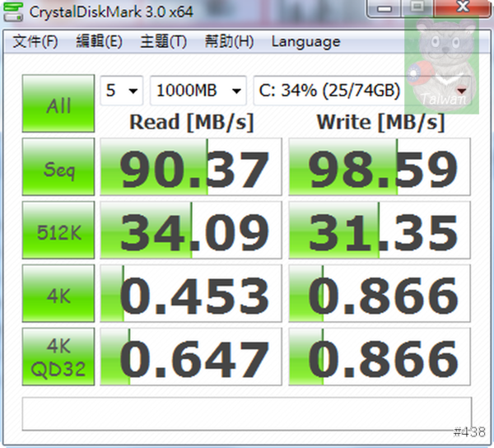The width and height of the screenshot is (494, 448).
Task: Click the Read [MB/s] column header
Action: point(192,122)
